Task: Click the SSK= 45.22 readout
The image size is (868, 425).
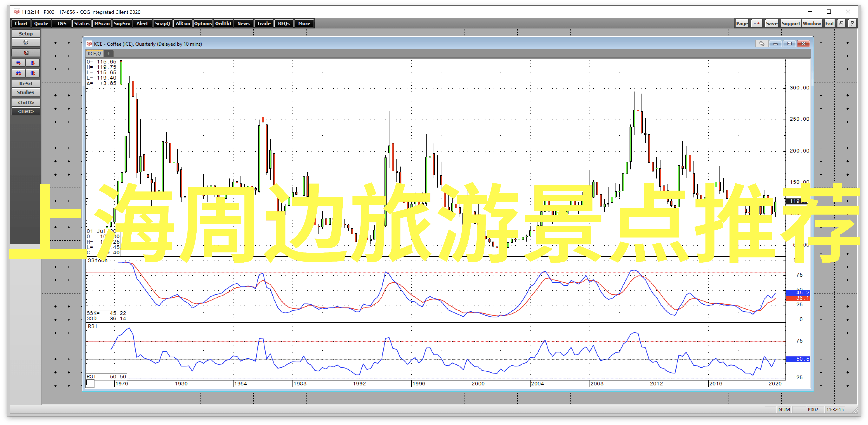Action: pyautogui.click(x=106, y=313)
